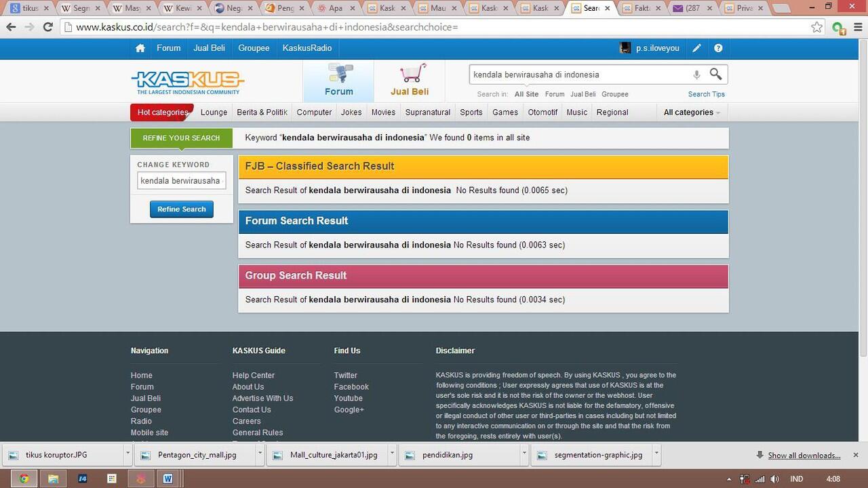Open Computer category
The height and width of the screenshot is (488, 868).
point(314,113)
